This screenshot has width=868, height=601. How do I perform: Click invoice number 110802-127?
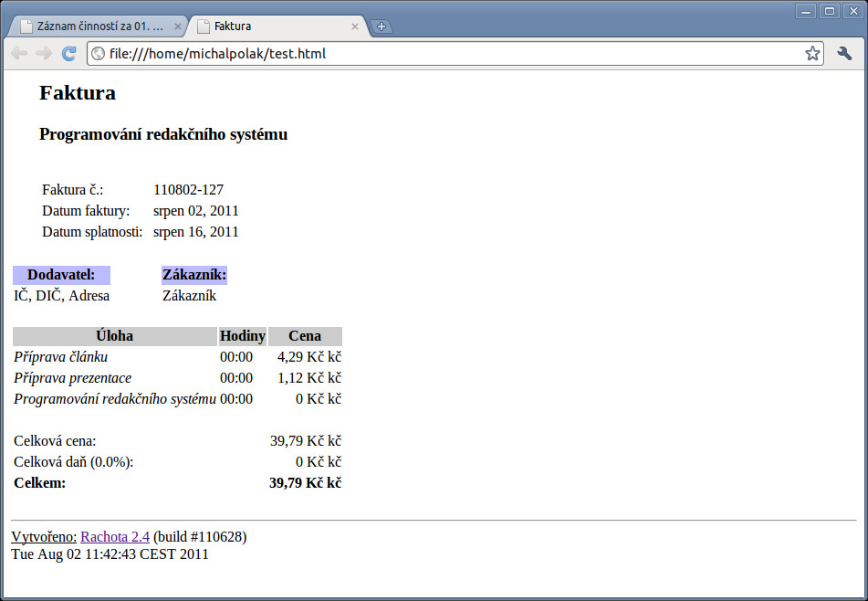tap(188, 190)
